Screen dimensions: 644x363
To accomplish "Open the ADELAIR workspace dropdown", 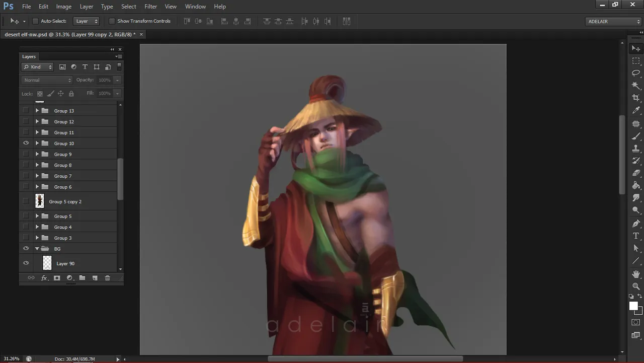I will tap(613, 21).
